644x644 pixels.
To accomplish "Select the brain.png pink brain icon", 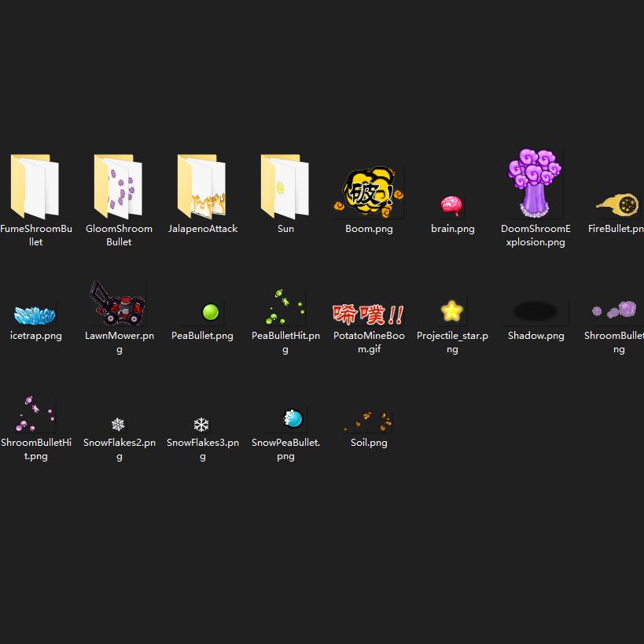I will point(452,206).
